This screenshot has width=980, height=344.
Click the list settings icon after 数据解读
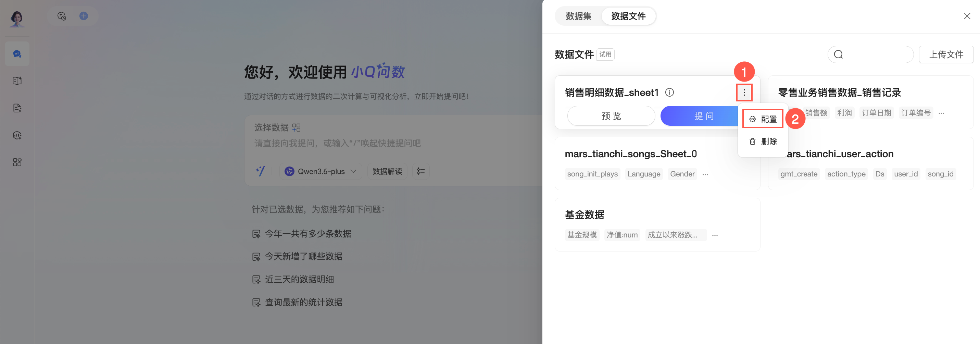pos(421,171)
